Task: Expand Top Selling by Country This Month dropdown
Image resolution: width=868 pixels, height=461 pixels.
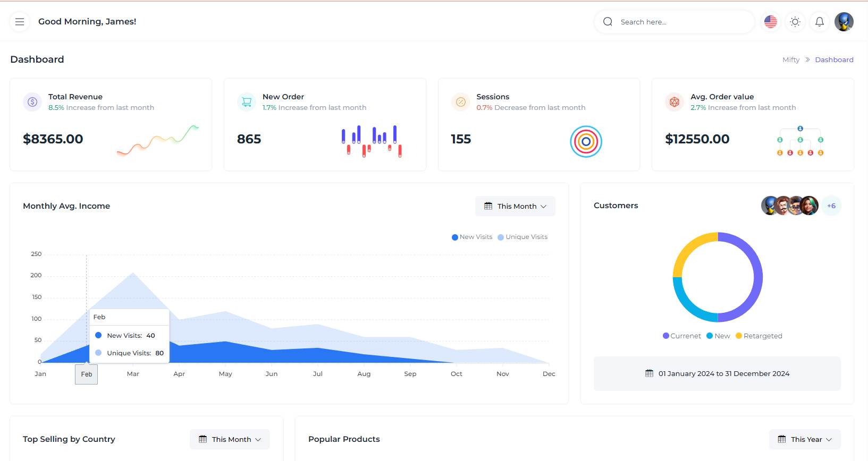Action: [230, 439]
